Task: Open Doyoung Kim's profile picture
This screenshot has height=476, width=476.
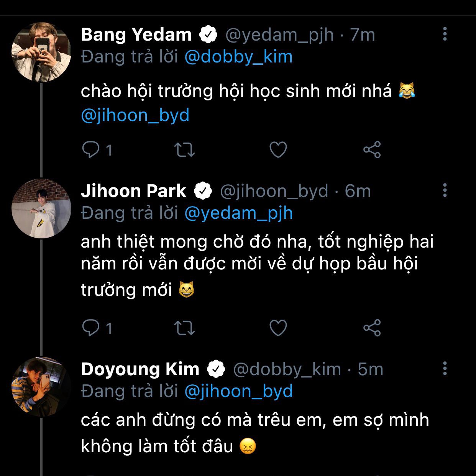Action: (x=41, y=387)
